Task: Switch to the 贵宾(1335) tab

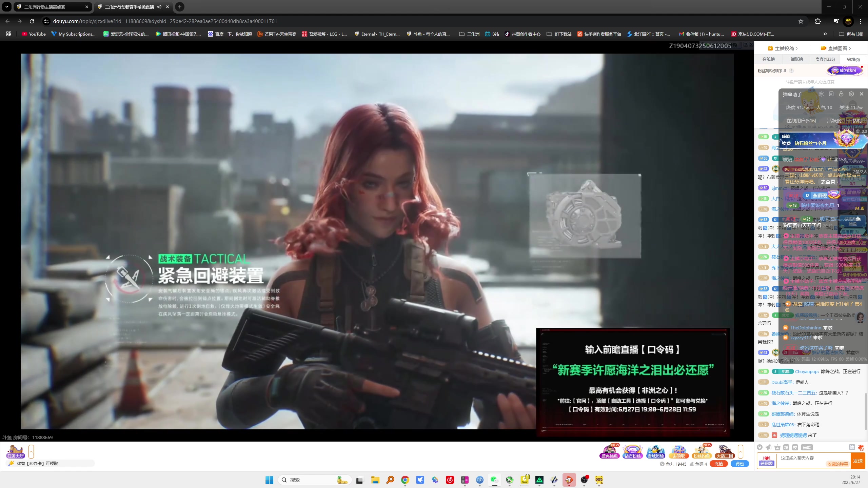Action: coord(825,59)
